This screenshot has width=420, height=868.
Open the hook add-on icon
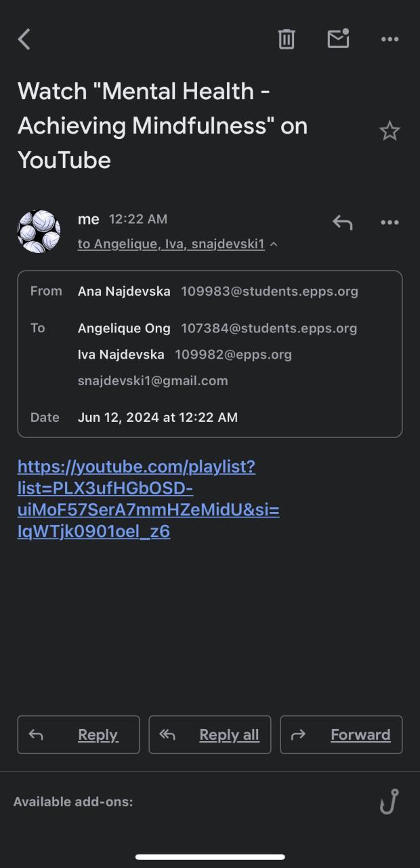(x=389, y=802)
